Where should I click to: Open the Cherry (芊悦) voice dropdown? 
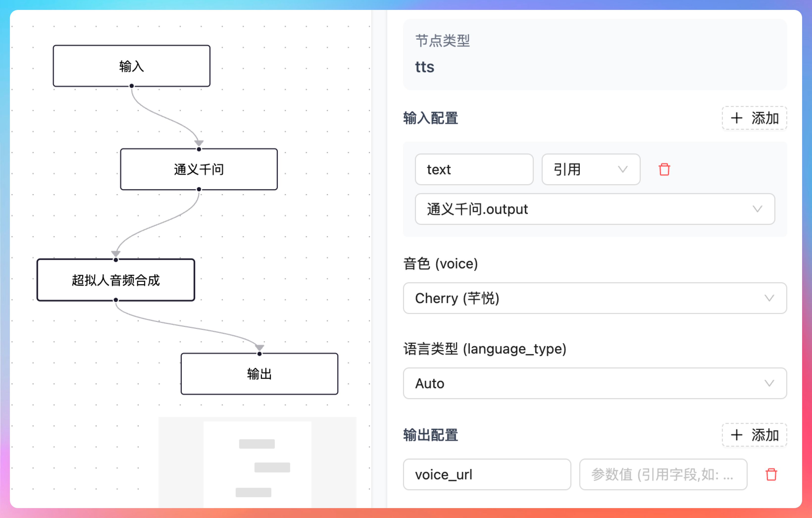(594, 298)
